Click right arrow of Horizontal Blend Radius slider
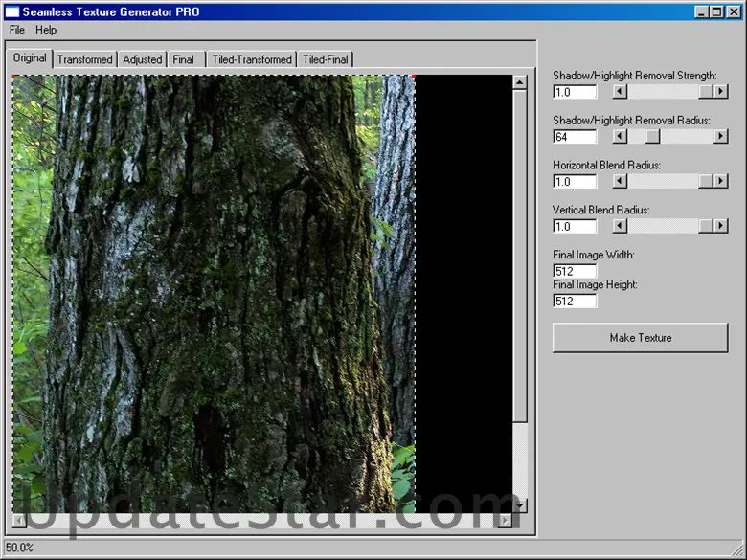747x560 pixels. [721, 182]
